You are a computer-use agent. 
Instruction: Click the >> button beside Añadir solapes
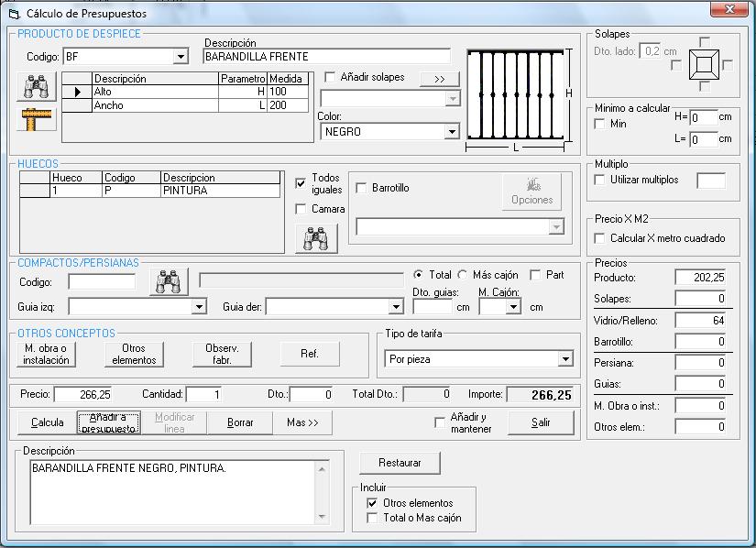click(439, 79)
